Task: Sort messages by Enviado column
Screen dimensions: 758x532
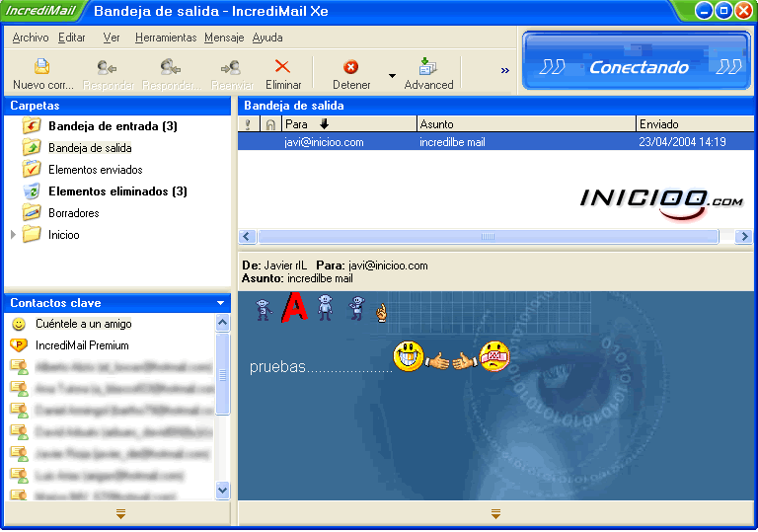Action: click(695, 124)
